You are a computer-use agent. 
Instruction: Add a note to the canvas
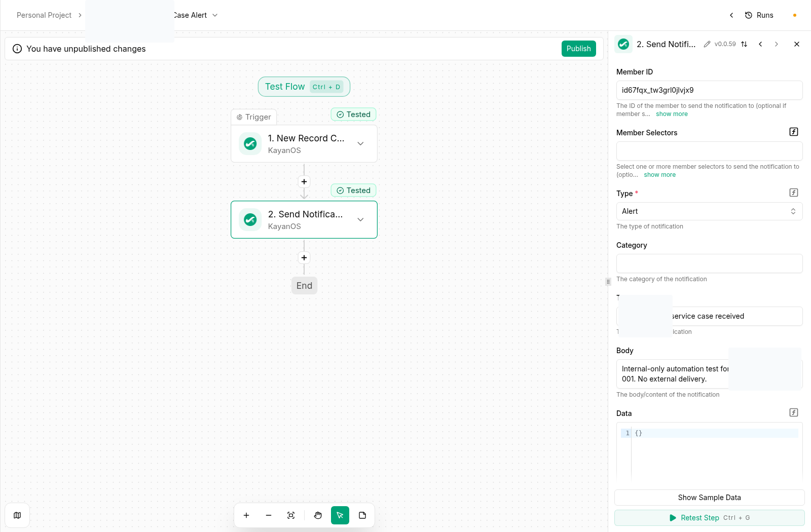(x=362, y=515)
